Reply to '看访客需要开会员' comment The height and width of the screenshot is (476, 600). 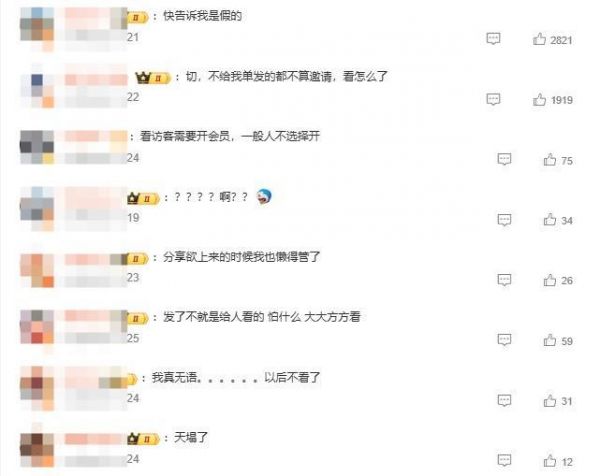(504, 159)
